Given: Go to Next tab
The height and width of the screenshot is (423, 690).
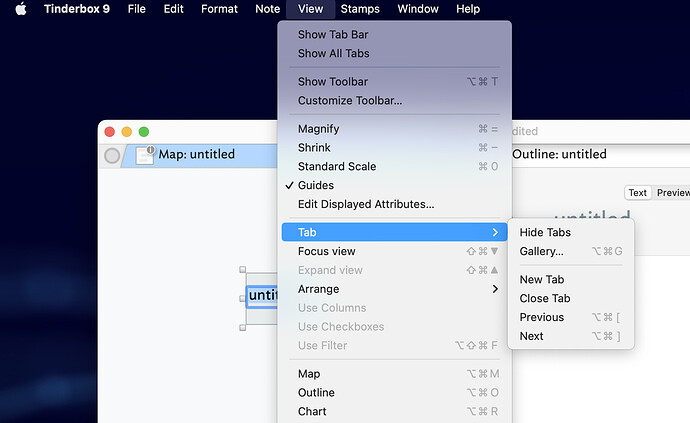Looking at the screenshot, I should pyautogui.click(x=571, y=336).
